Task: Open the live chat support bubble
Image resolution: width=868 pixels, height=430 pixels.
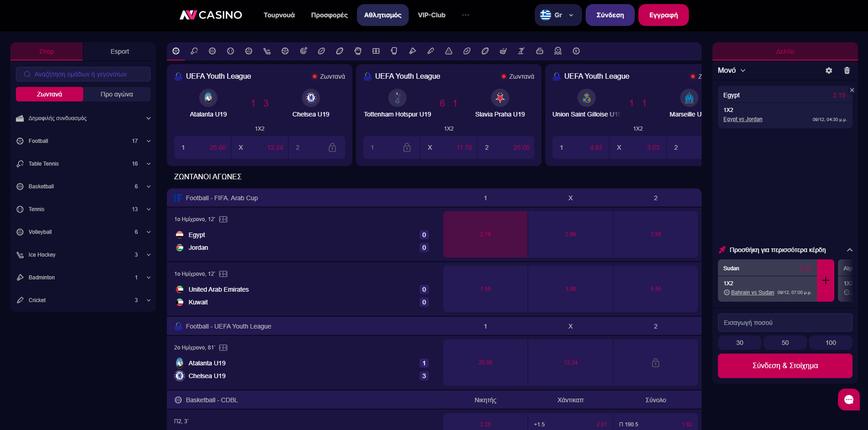Action: [x=848, y=400]
